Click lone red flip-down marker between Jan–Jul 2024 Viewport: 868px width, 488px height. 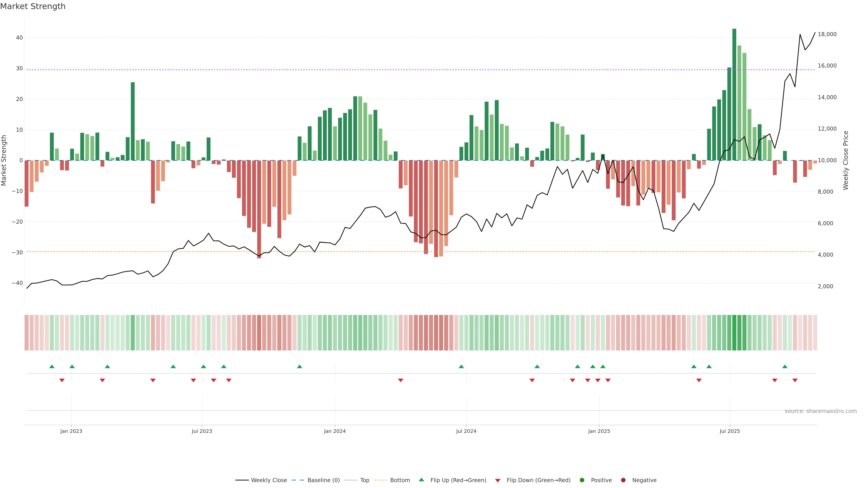click(x=401, y=380)
